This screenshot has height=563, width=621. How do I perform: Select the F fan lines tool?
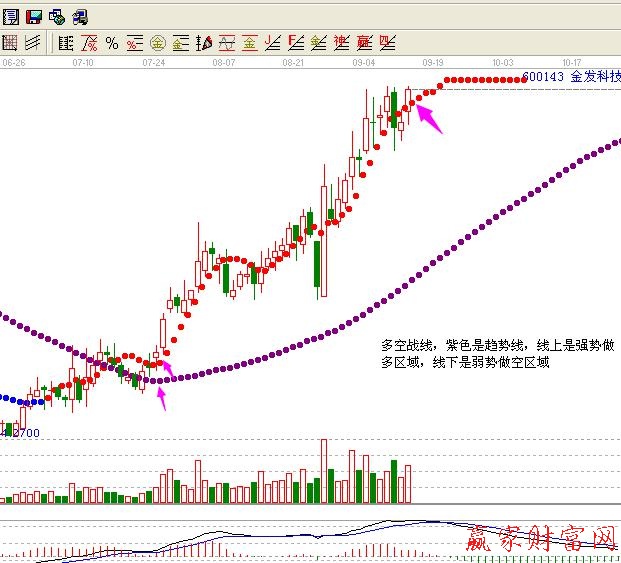coord(295,42)
